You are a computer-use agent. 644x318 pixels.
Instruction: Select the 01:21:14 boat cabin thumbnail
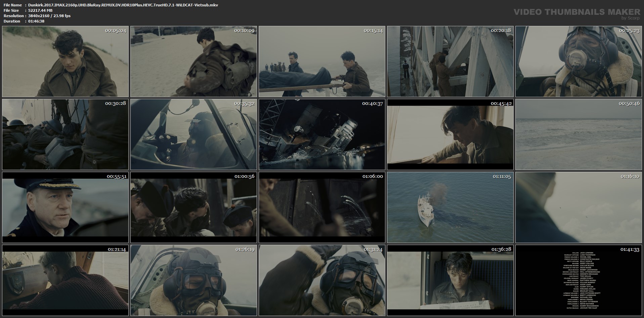point(66,280)
